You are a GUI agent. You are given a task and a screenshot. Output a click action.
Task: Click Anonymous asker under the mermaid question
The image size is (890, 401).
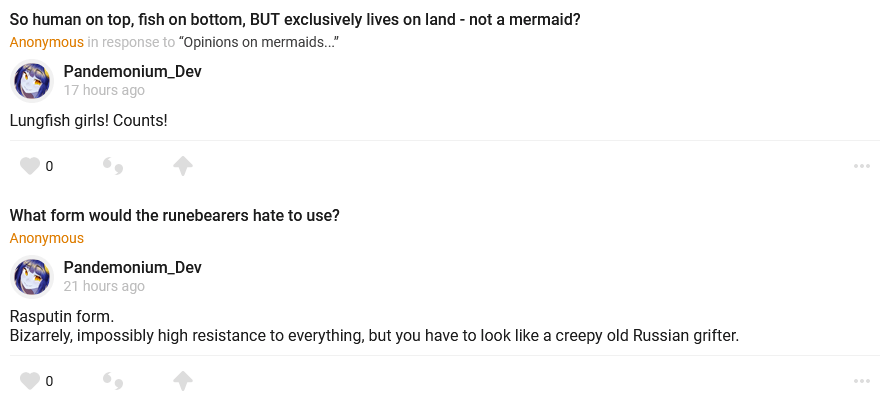(x=47, y=42)
